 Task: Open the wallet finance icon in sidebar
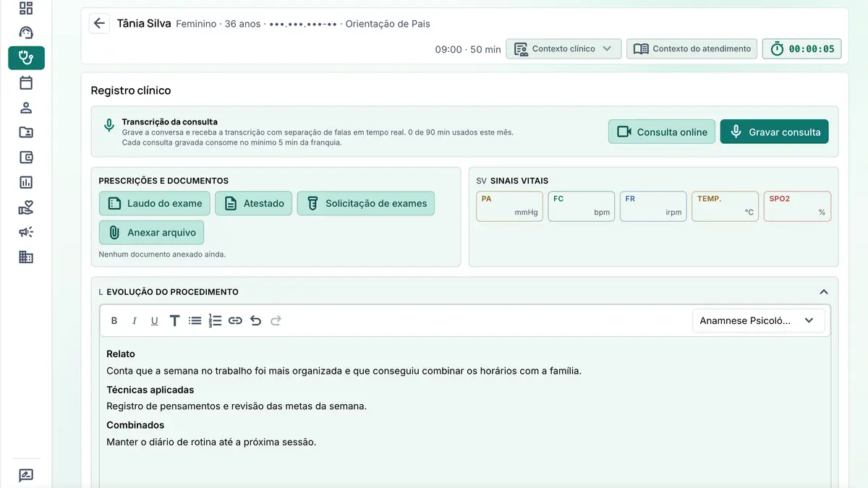[x=26, y=157]
